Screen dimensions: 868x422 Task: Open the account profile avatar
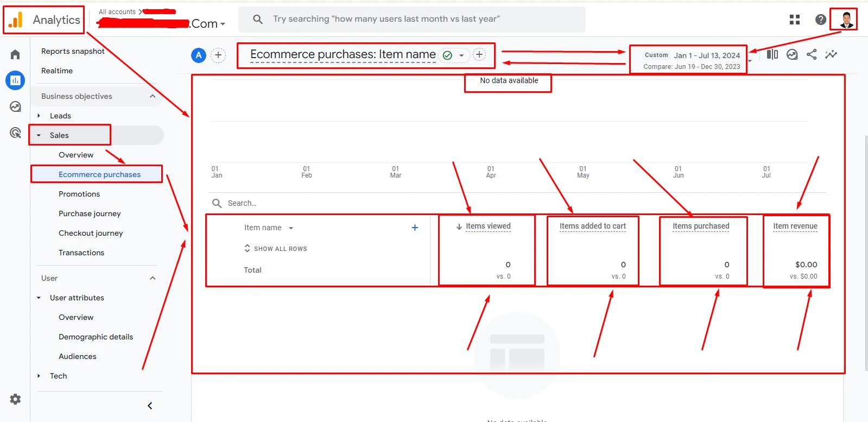(x=846, y=20)
